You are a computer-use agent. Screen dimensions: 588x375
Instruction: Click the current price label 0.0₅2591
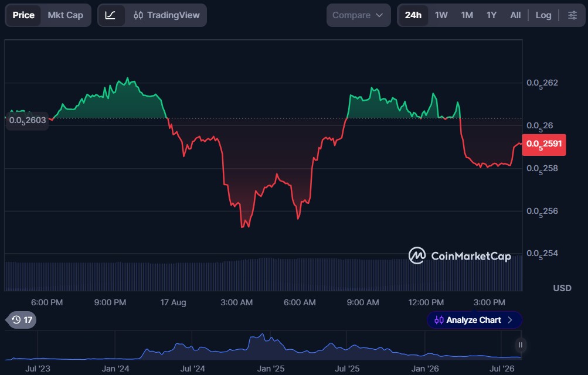click(x=544, y=145)
